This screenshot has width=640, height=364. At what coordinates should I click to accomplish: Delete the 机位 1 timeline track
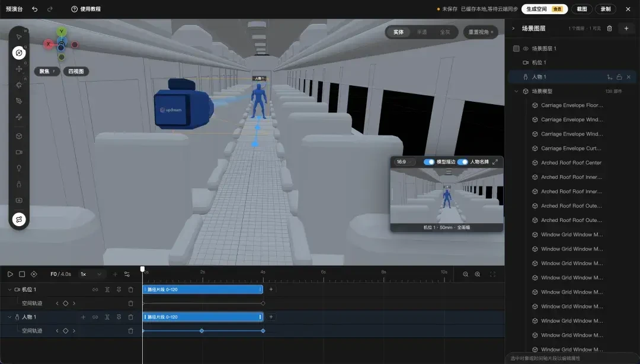[130, 289]
